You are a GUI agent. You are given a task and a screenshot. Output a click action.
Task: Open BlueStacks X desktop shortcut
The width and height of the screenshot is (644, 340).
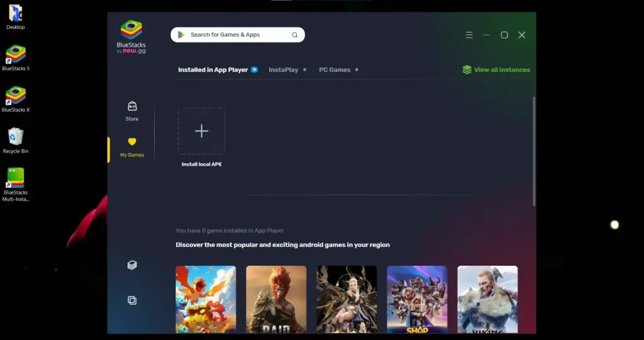pyautogui.click(x=16, y=96)
